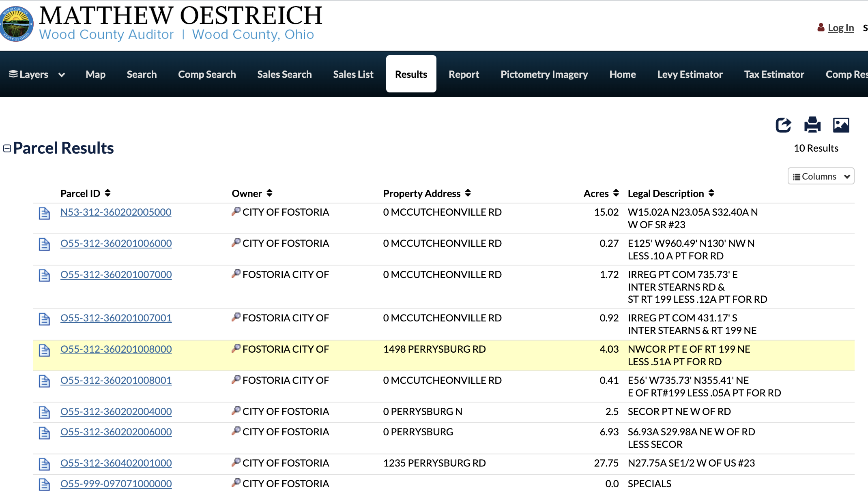Click owner search icon next to 1498 Perrysburg owner
This screenshot has width=868, height=501.
coord(236,348)
